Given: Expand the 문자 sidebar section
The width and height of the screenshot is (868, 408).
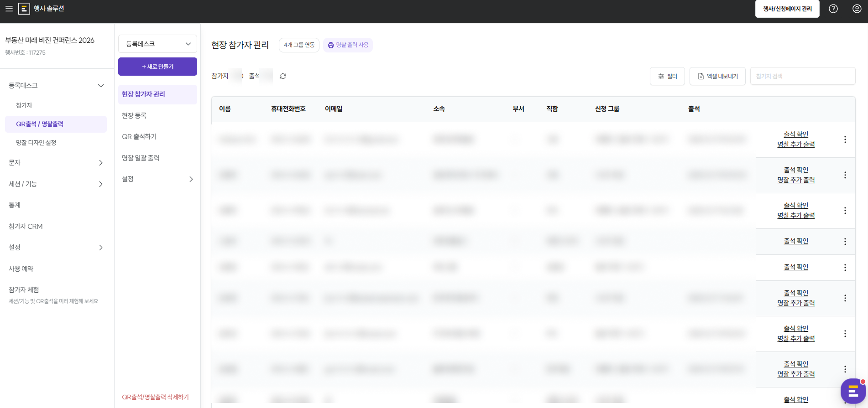Looking at the screenshot, I should pos(101,163).
